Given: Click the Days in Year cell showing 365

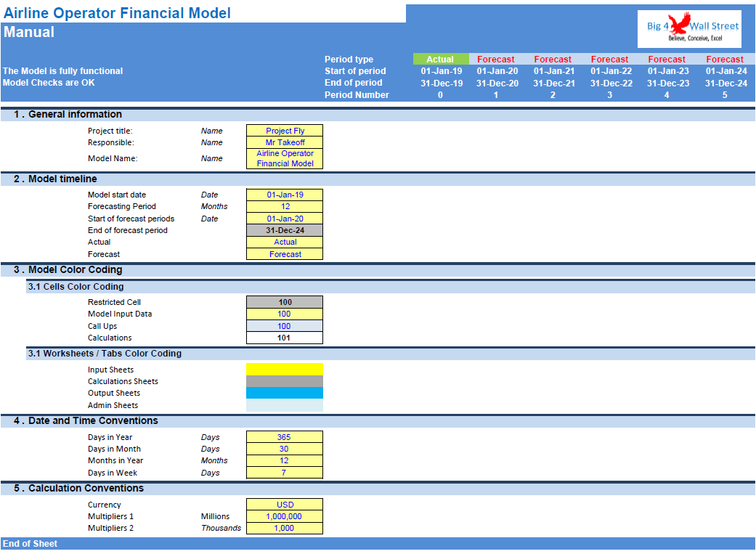Looking at the screenshot, I should [284, 436].
